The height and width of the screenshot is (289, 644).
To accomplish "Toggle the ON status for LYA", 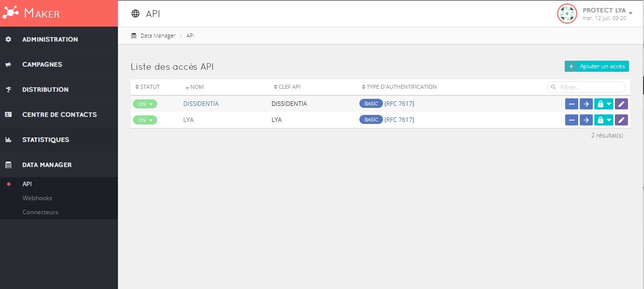I will point(145,120).
